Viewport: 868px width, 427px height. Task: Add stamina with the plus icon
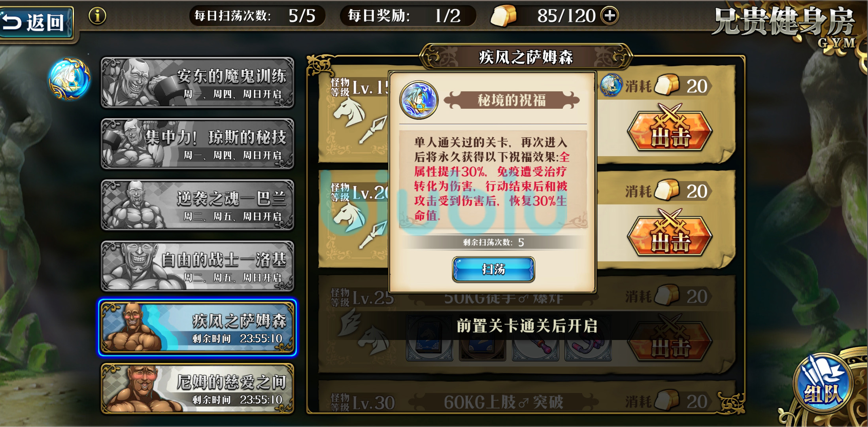point(610,16)
